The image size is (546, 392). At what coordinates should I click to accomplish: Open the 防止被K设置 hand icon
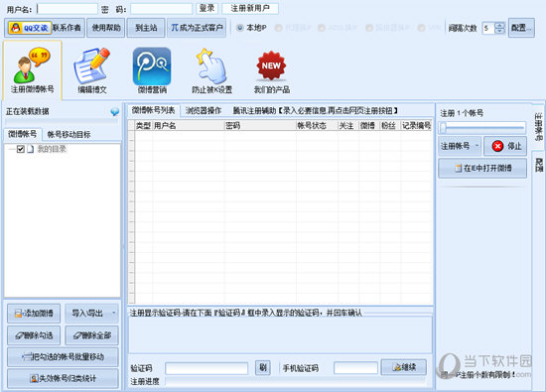[x=211, y=70]
